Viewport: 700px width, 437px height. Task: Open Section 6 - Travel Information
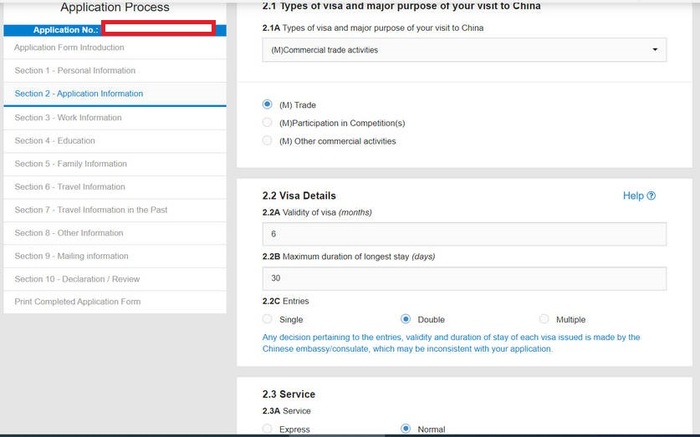[x=115, y=187]
